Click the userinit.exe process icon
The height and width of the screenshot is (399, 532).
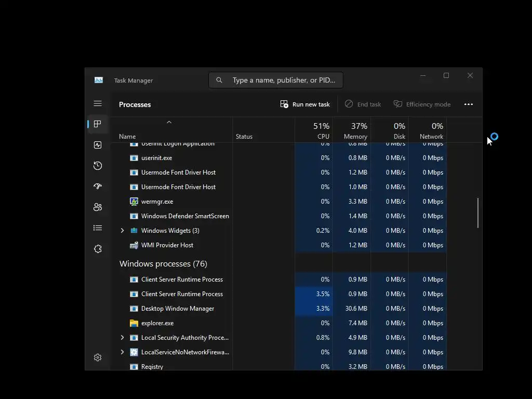(x=134, y=158)
